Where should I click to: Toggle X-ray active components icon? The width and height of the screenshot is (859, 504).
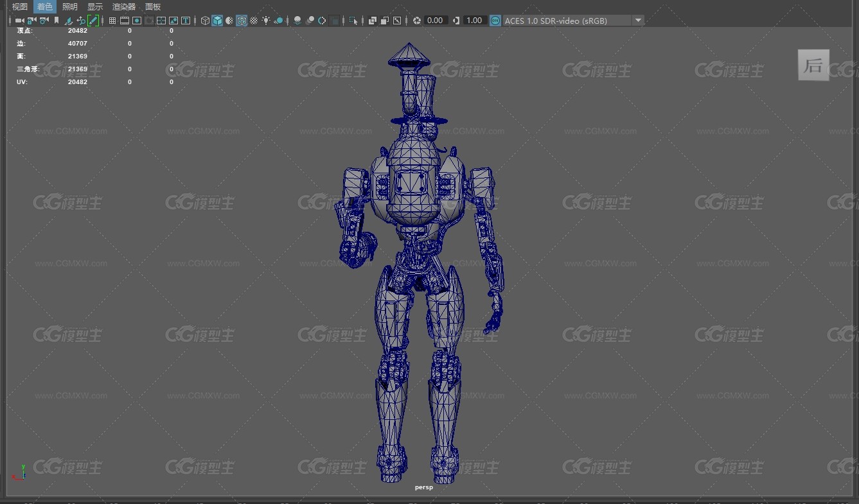tap(385, 21)
